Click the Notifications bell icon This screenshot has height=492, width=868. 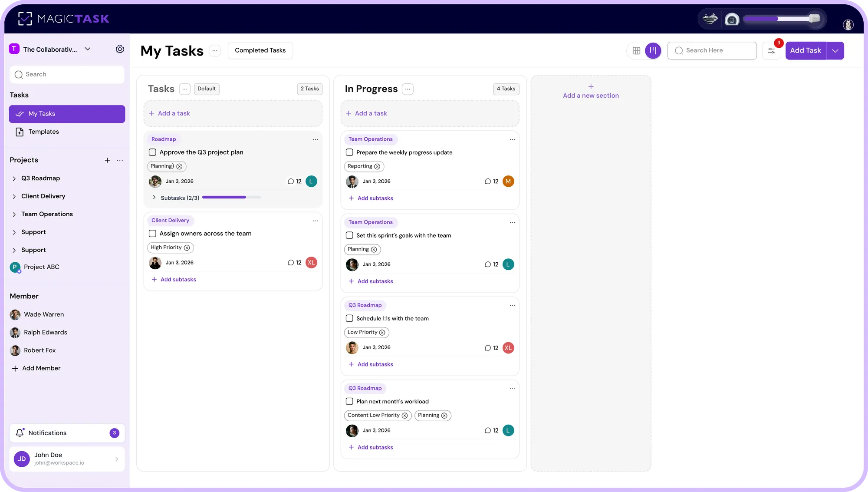pyautogui.click(x=20, y=433)
